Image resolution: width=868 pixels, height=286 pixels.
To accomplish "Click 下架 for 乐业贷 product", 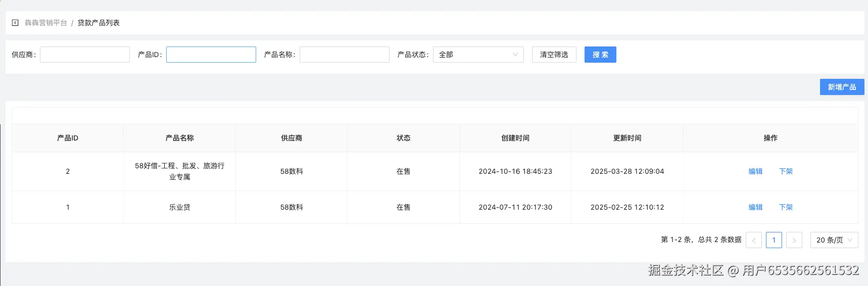I will click(786, 207).
